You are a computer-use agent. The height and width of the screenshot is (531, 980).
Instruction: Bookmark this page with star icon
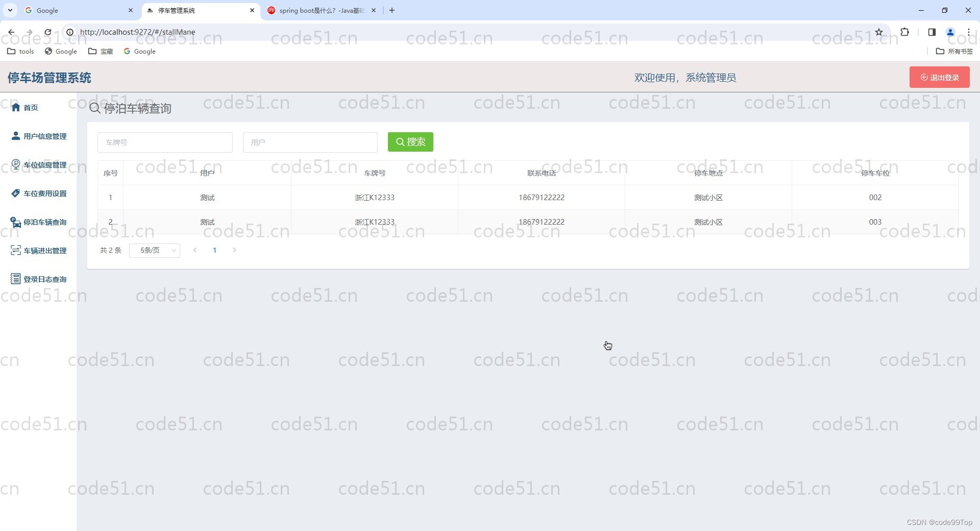pos(879,32)
